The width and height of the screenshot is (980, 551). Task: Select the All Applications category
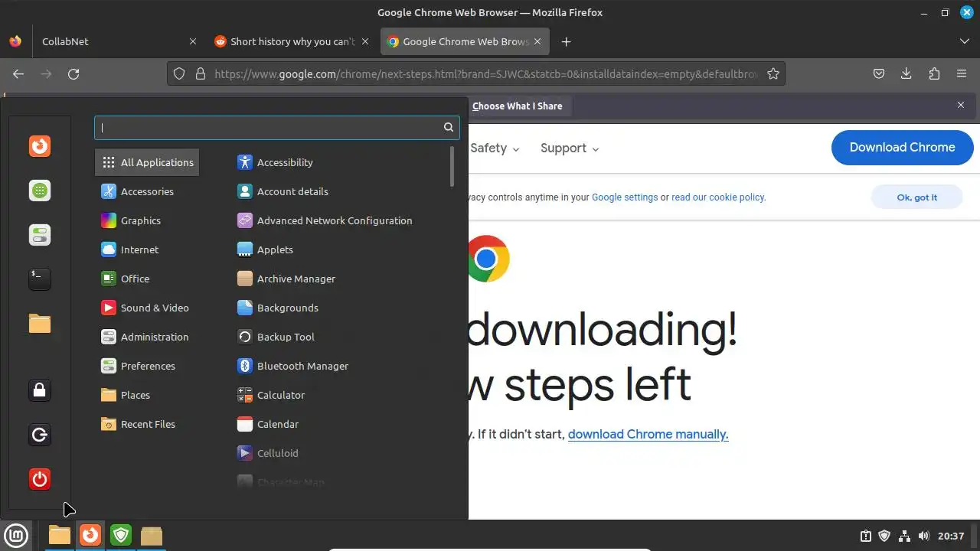tap(147, 162)
